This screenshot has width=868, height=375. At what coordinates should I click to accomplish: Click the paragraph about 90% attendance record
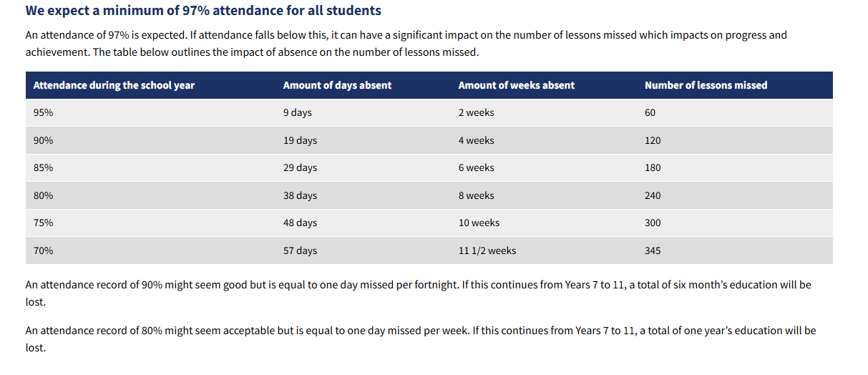coord(419,293)
